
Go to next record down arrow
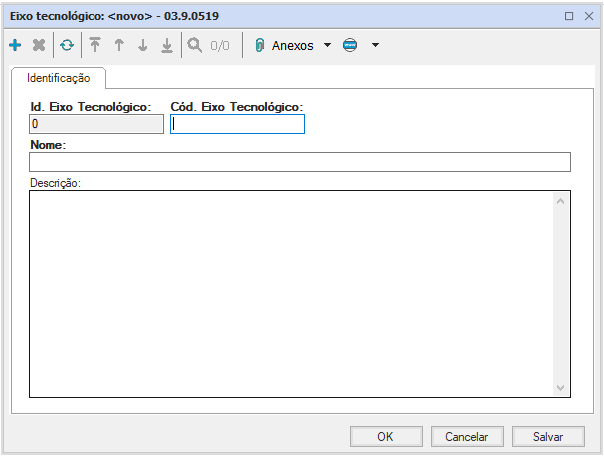143,45
